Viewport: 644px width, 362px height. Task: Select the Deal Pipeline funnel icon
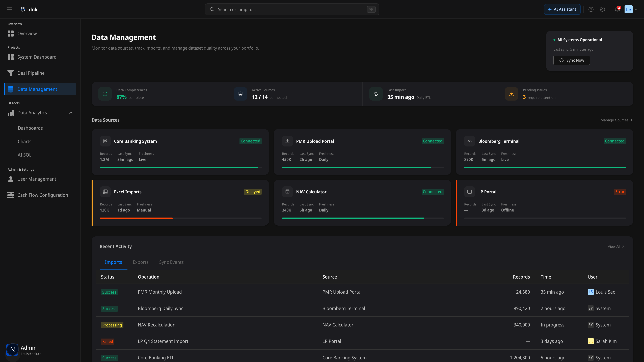pos(11,73)
